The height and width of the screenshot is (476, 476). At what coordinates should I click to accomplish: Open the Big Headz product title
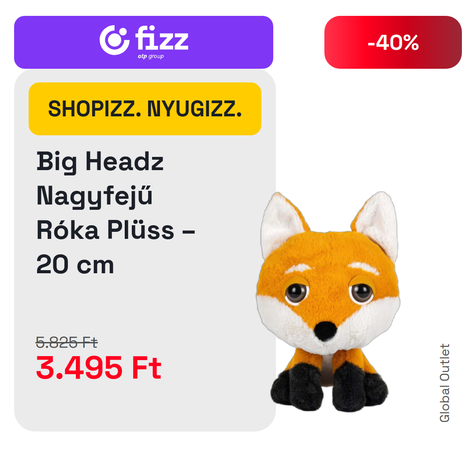[x=115, y=213]
